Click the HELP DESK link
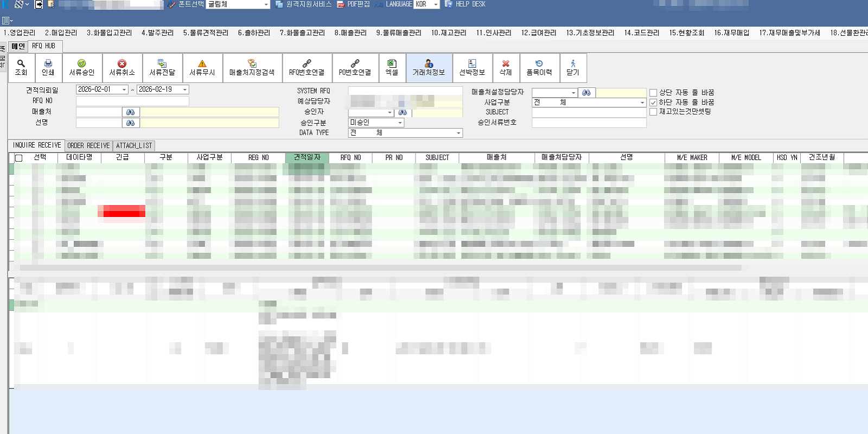868x434 pixels. [x=470, y=4]
